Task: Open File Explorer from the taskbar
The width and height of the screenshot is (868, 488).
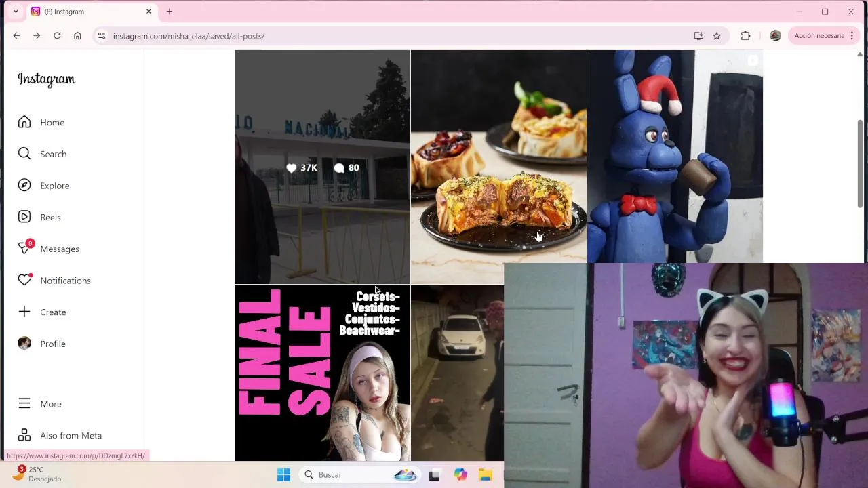Action: click(x=486, y=474)
